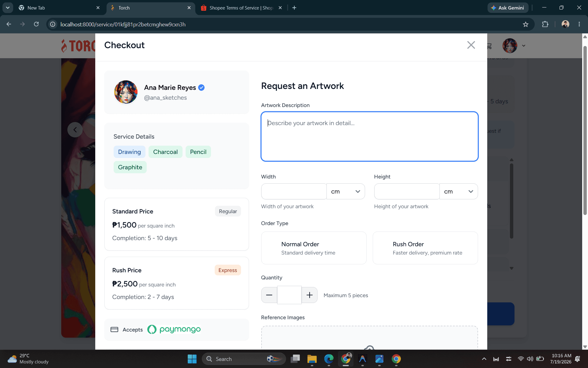Image resolution: width=588 pixels, height=368 pixels.
Task: Open the Width unit cm dropdown
Action: 345,191
